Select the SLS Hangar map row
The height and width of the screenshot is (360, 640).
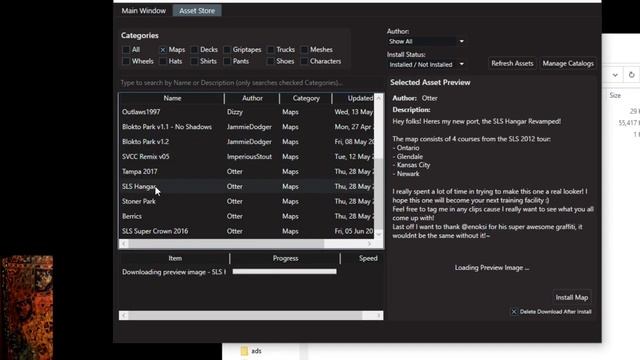(247, 187)
